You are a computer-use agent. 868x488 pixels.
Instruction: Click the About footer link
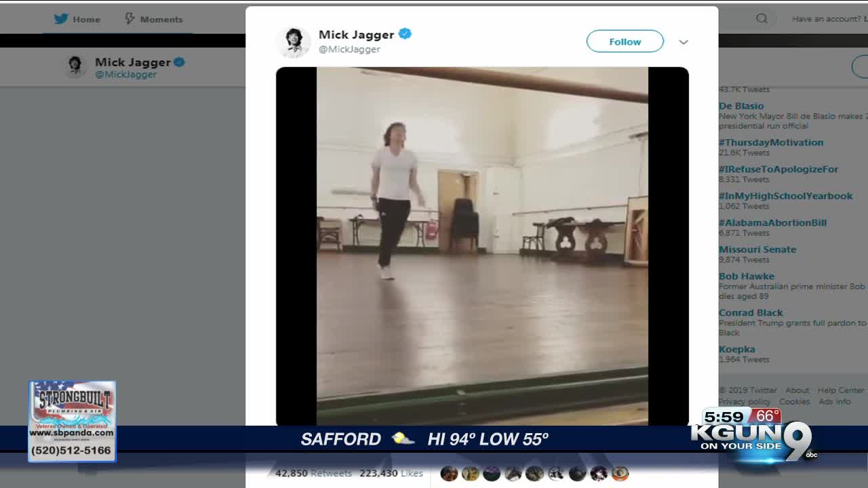coord(797,390)
